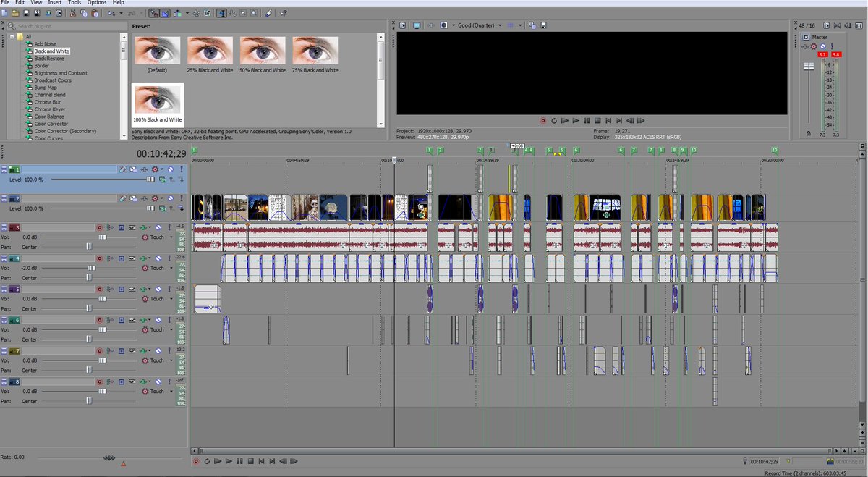This screenshot has height=477, width=868.
Task: Open the Edit menu
Action: point(20,3)
